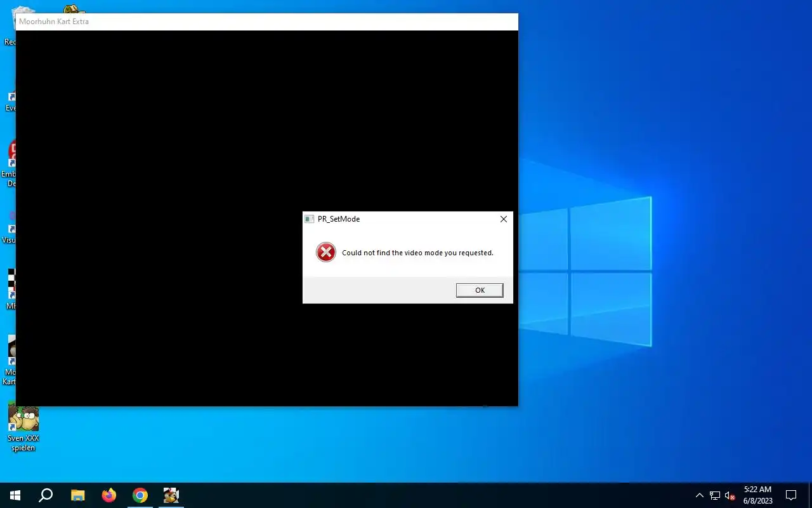Click the PR_SetMode dialog title icon
This screenshot has height=508, width=812.
(310, 219)
